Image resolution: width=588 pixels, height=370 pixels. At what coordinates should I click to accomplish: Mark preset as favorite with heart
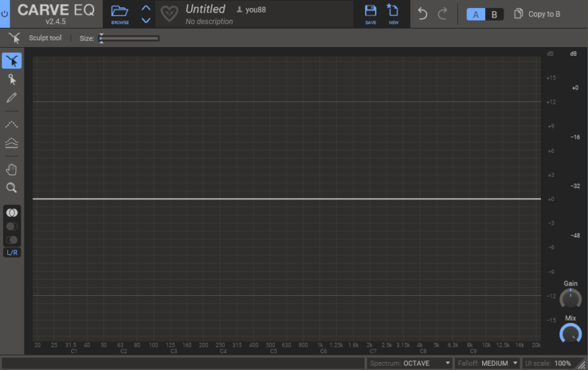(x=170, y=14)
